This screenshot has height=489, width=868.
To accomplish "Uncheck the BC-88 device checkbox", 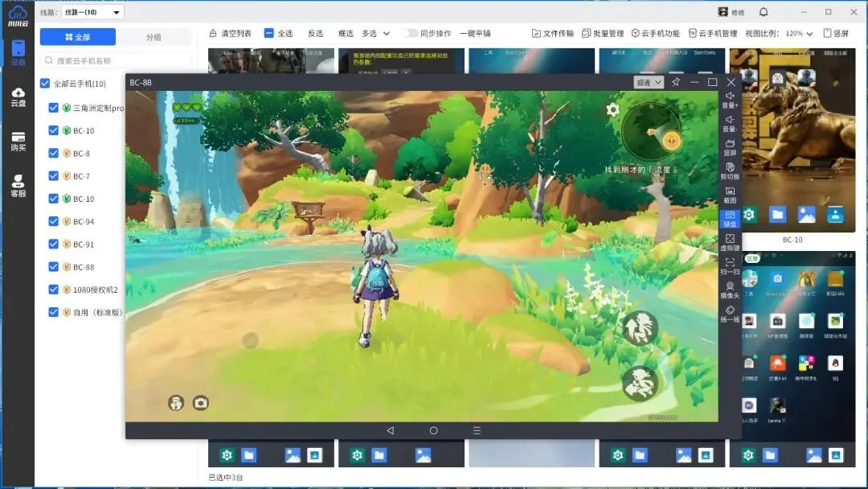I will point(53,266).
